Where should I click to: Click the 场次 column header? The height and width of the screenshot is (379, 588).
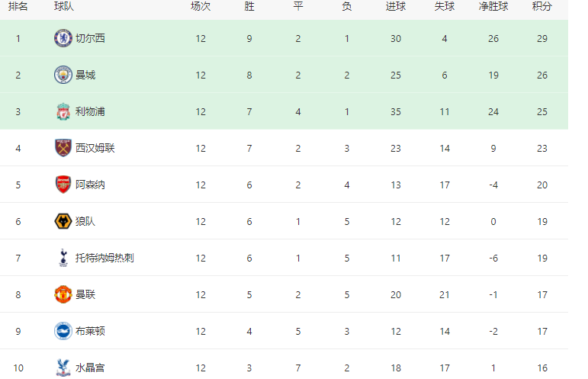(x=201, y=6)
